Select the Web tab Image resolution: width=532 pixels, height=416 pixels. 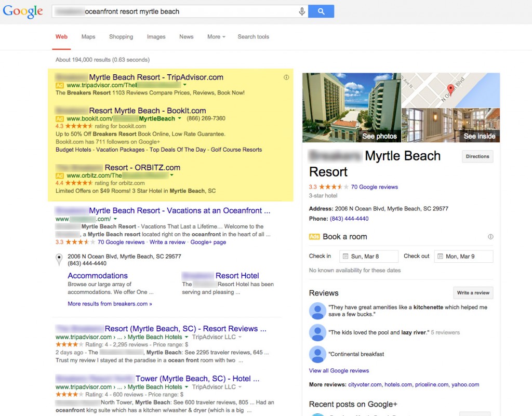61,37
